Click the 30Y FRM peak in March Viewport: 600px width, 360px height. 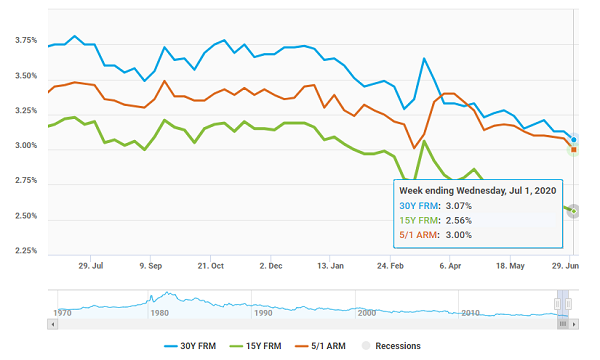424,59
